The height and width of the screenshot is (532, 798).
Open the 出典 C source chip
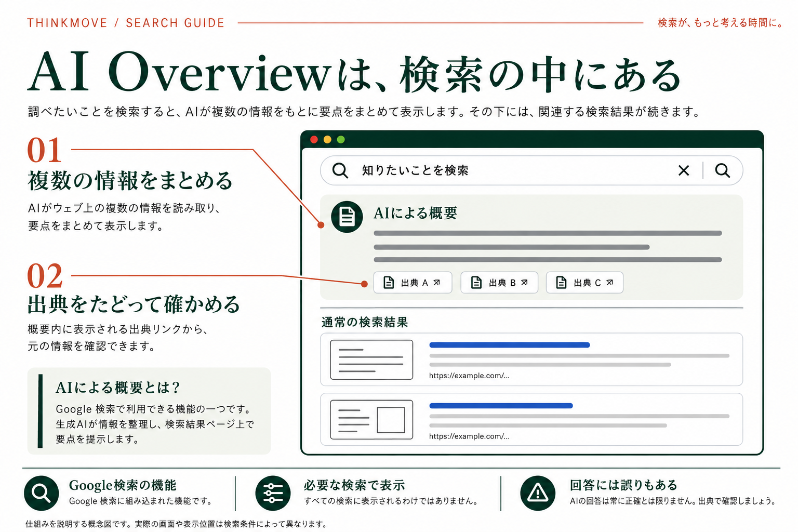584,283
